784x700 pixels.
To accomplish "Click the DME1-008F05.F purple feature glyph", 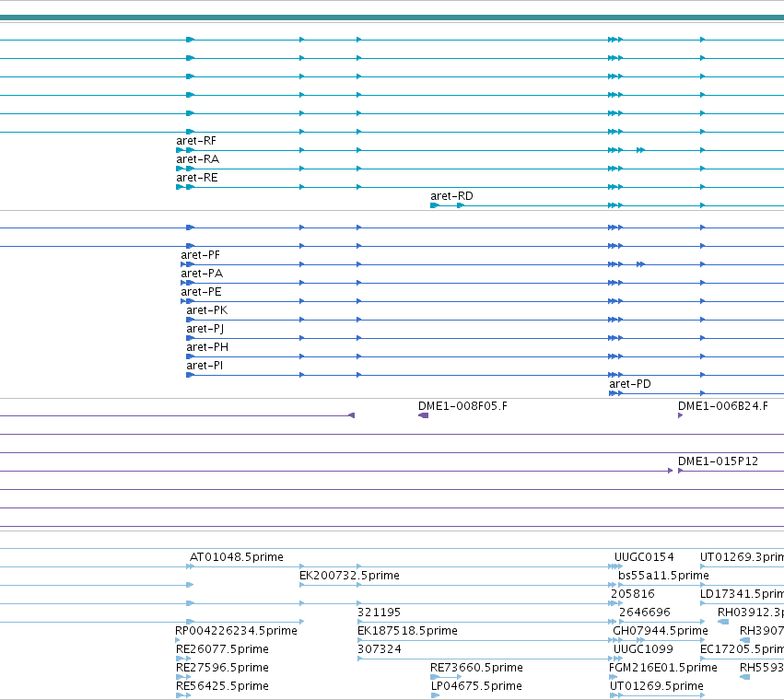I will click(x=424, y=415).
